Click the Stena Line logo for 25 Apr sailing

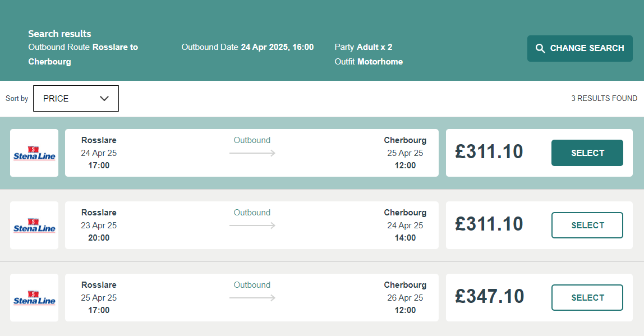pos(34,298)
